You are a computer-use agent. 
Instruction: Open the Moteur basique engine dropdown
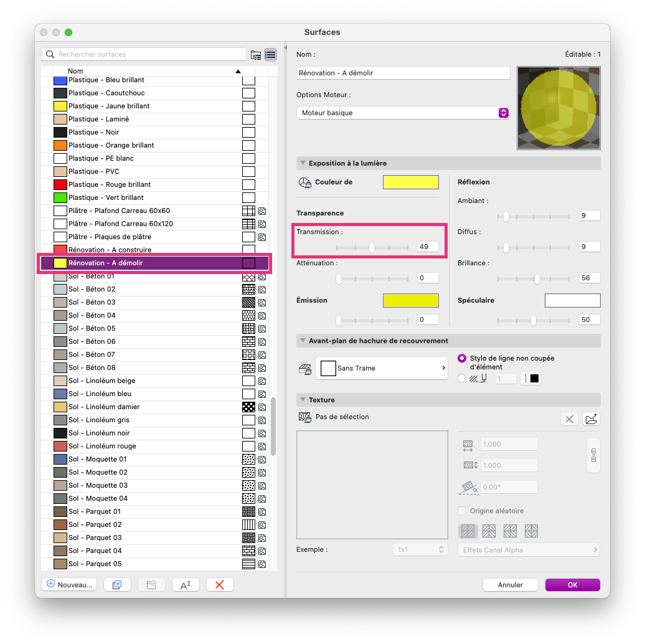coord(403,113)
